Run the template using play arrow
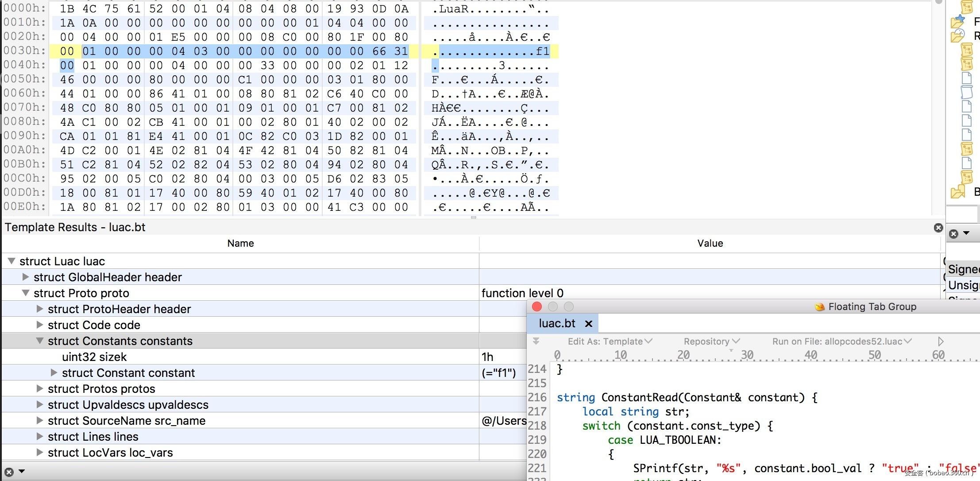The image size is (980, 481). (x=941, y=341)
